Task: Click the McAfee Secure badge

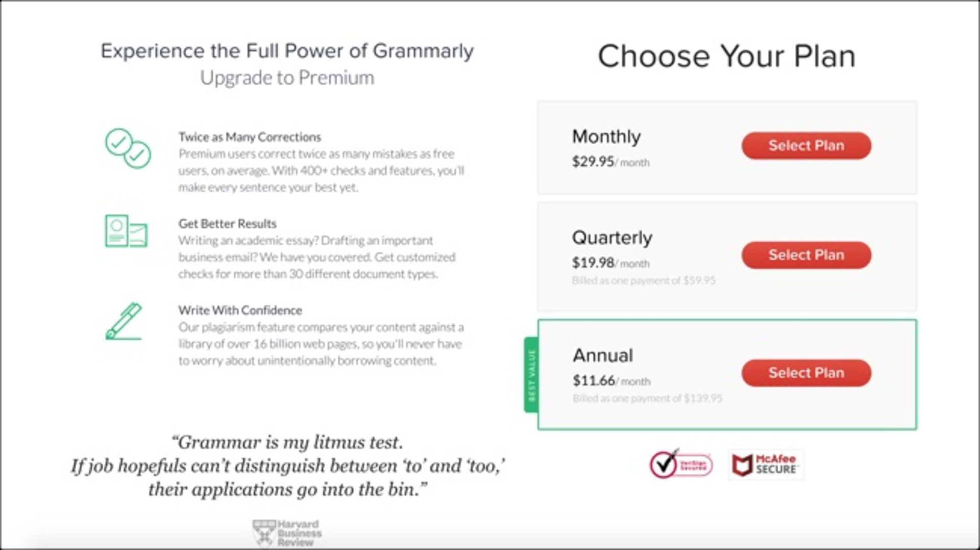Action: pos(766,465)
